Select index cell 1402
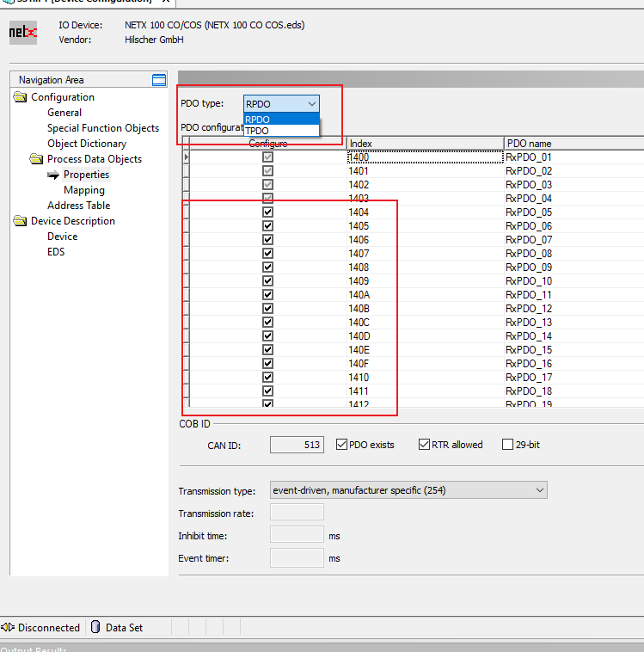 426,185
